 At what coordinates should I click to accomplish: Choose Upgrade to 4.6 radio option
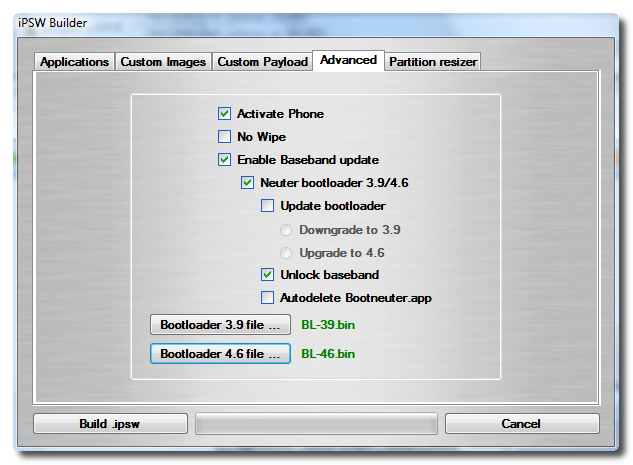pyautogui.click(x=286, y=253)
